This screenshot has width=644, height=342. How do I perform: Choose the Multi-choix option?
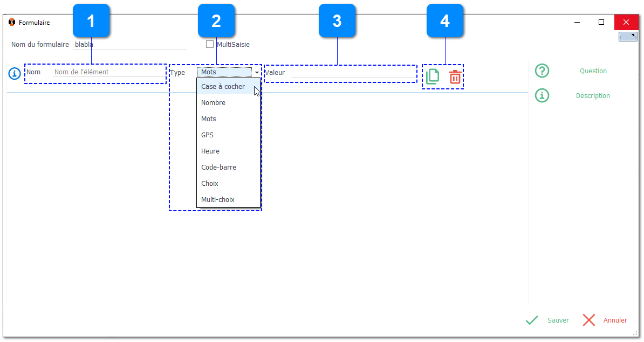click(x=217, y=200)
